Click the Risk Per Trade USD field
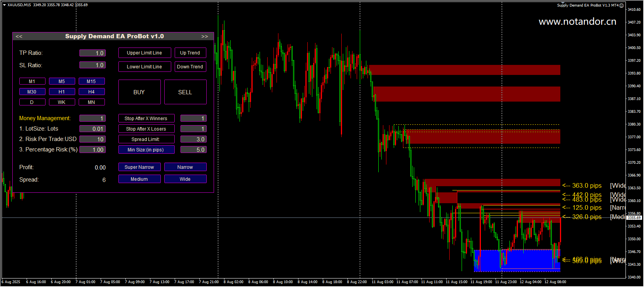644x287 pixels. [93, 139]
